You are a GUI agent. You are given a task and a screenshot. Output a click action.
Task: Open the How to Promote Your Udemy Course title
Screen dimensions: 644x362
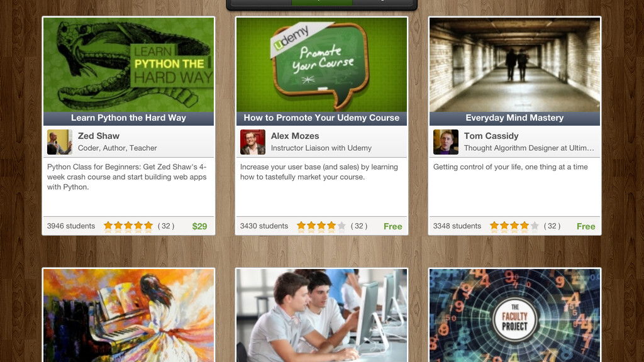(x=321, y=118)
